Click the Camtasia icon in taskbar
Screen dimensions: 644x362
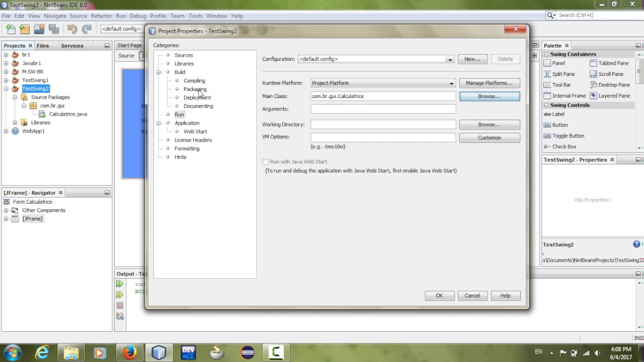pos(276,352)
